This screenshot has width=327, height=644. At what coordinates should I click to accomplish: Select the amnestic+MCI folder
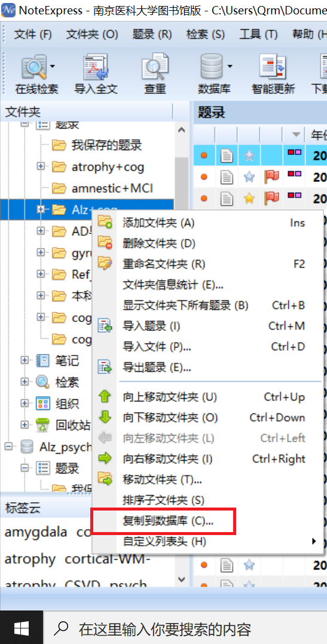tap(112, 189)
